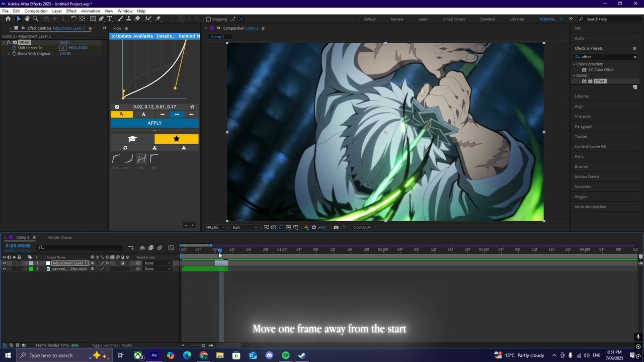Collapse the Color Correction category
644x362 pixels.
pos(574,64)
